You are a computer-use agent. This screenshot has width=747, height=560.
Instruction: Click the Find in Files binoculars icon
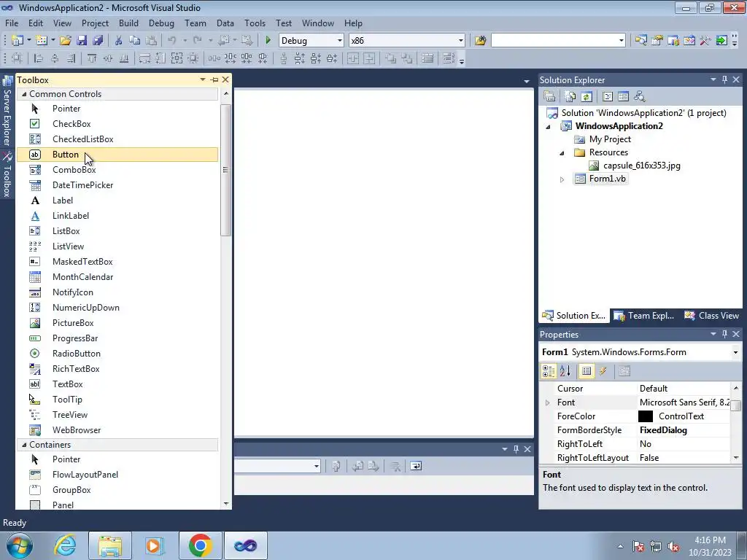(480, 41)
